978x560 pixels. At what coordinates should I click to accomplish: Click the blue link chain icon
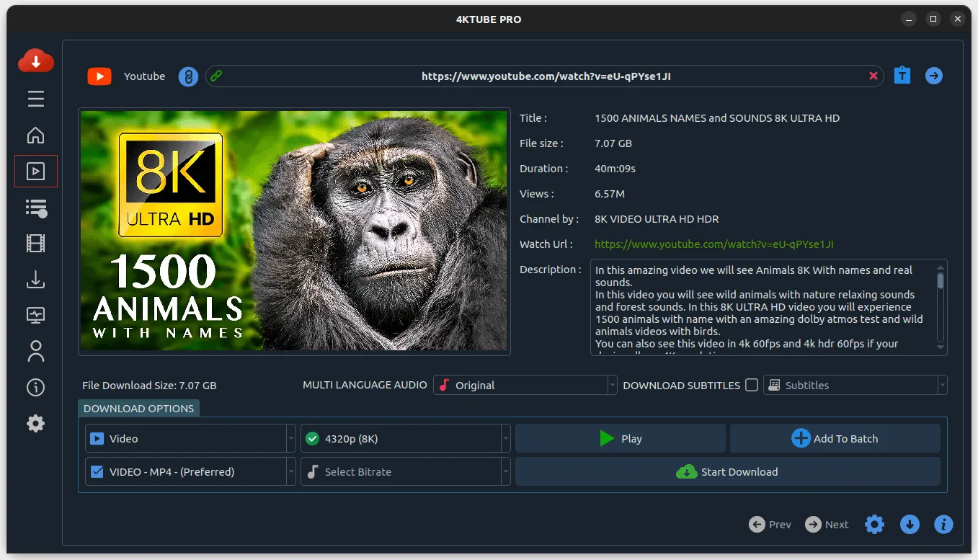(x=188, y=76)
